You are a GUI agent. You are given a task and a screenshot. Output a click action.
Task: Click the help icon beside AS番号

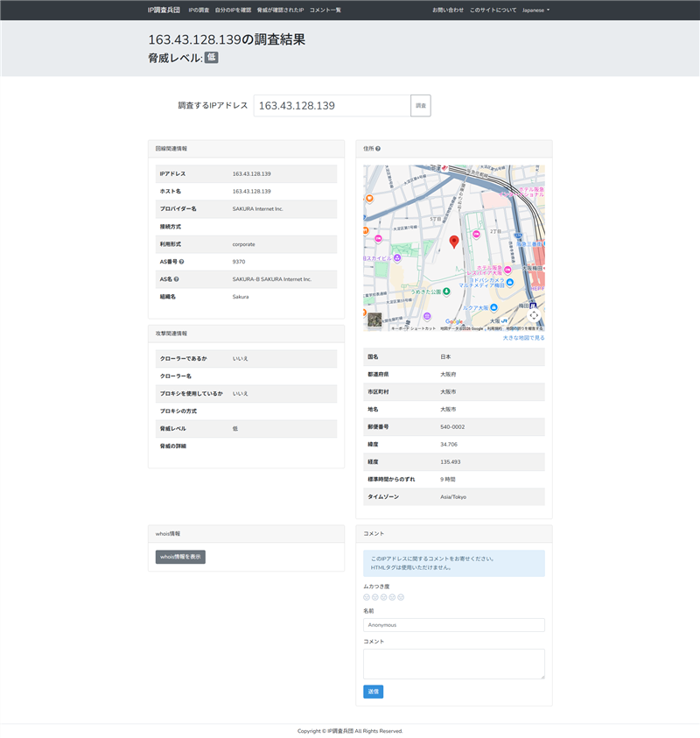point(181,262)
